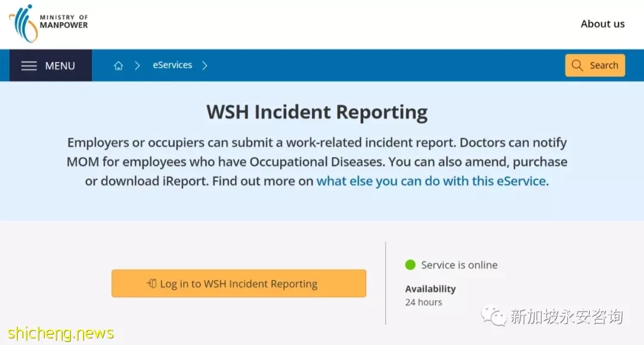Click the login icon on orange button
644x345 pixels.
[x=151, y=284]
